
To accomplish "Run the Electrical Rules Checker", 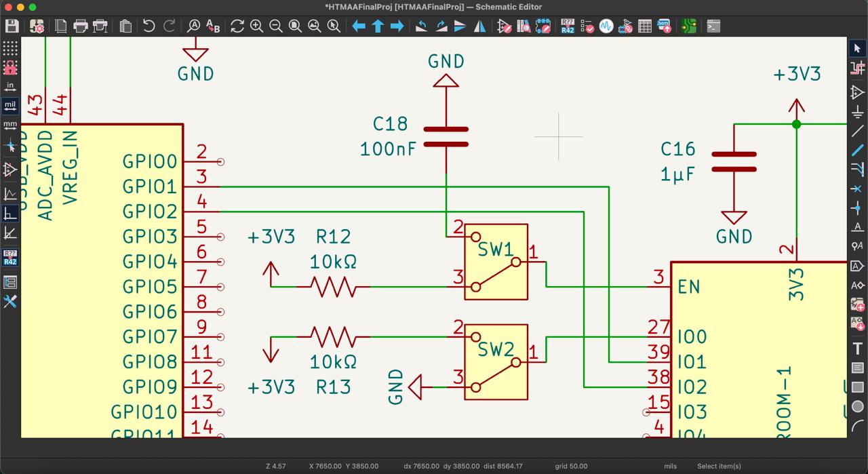I will pyautogui.click(x=587, y=26).
